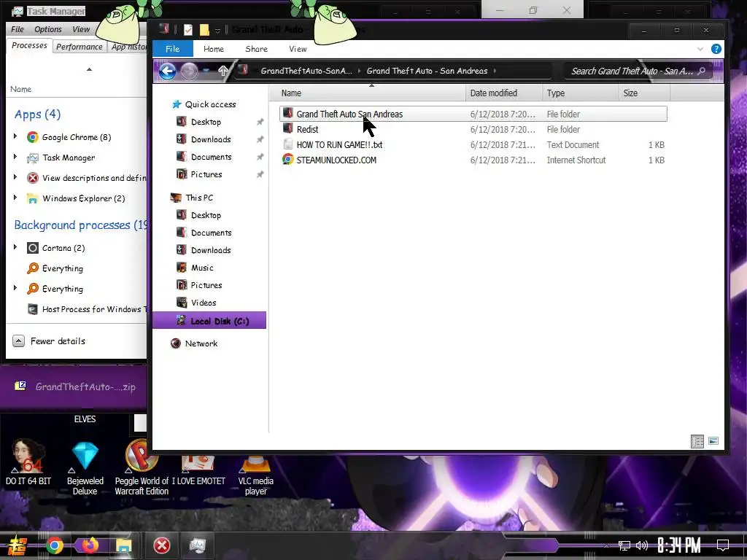Switch to Performance tab in Task Manager
Screen dimensions: 747x560
pos(79,47)
